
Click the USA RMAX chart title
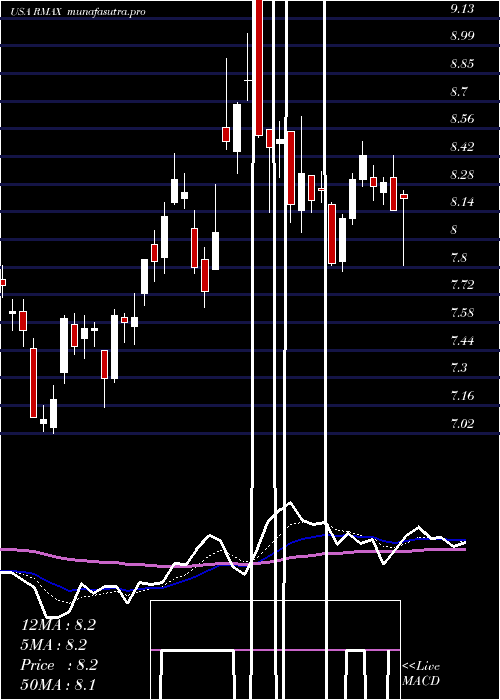[x=37, y=12]
